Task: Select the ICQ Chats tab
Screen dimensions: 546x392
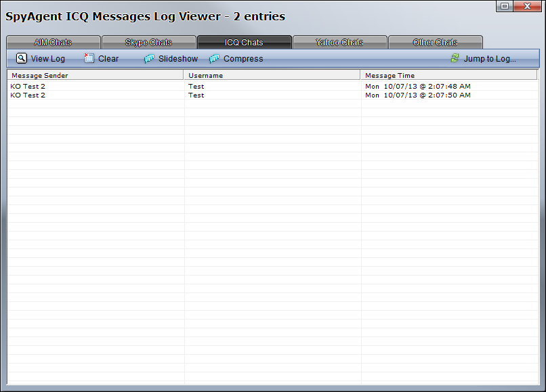Action: (x=244, y=43)
